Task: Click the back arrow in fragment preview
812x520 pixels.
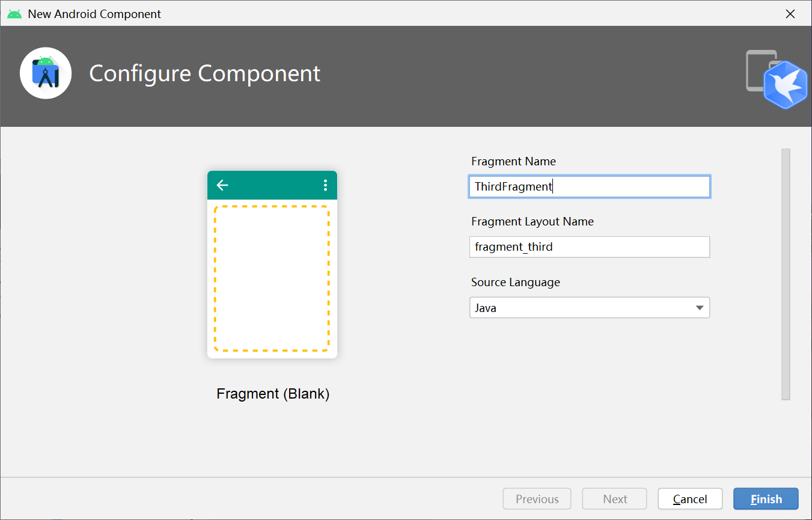Action: tap(222, 185)
